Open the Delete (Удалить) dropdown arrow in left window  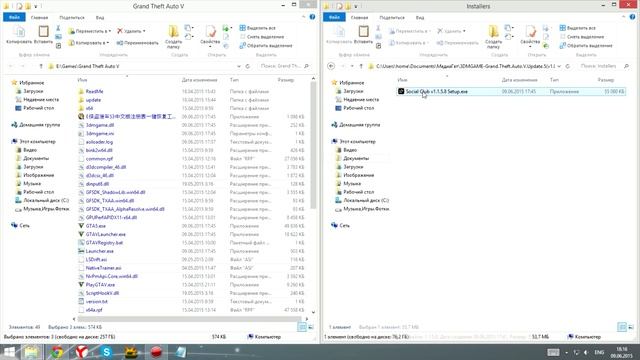click(x=144, y=31)
